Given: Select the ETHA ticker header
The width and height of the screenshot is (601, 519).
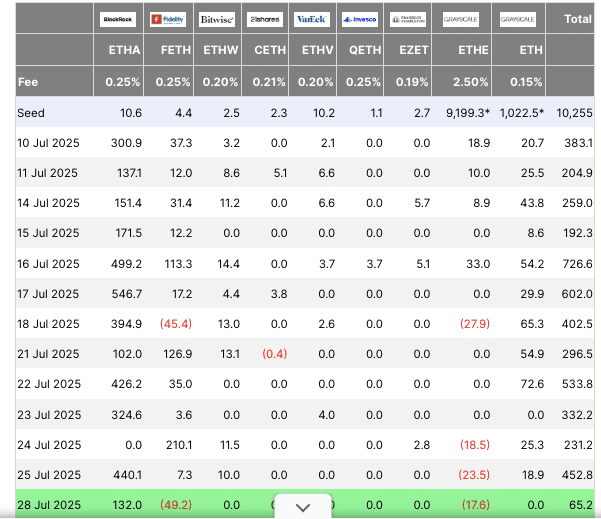Looking at the screenshot, I should (124, 49).
